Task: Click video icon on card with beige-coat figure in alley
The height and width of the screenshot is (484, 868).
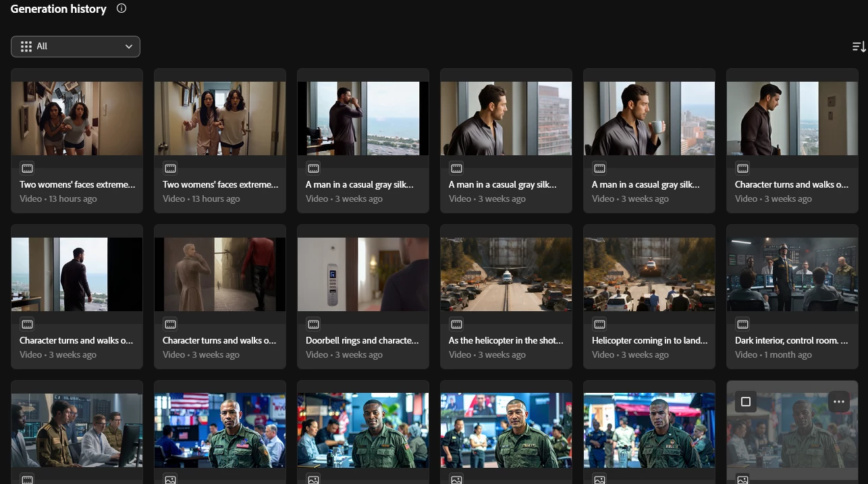Action: pos(170,324)
